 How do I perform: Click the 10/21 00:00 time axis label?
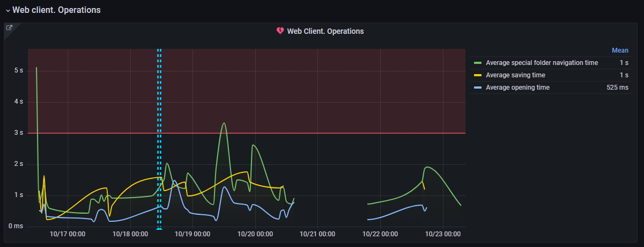click(317, 234)
